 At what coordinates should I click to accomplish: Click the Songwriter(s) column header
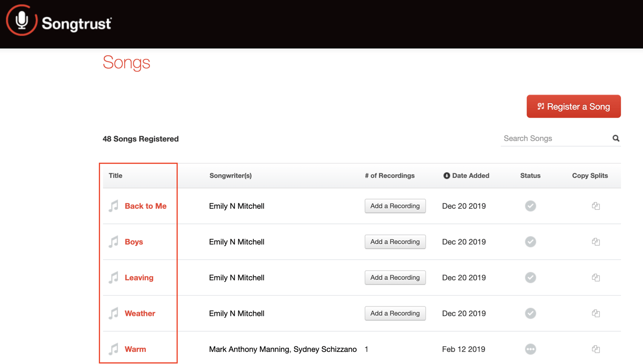230,176
